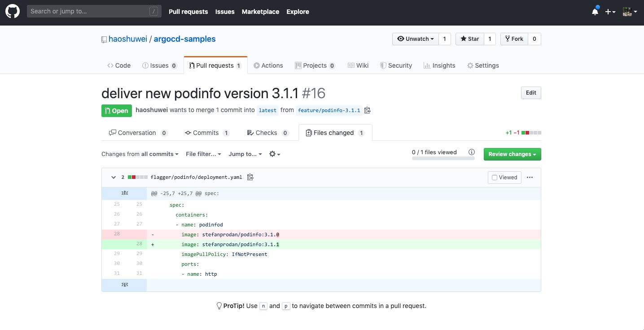The image size is (644, 330).
Task: Open the plus create-new menu
Action: click(610, 12)
